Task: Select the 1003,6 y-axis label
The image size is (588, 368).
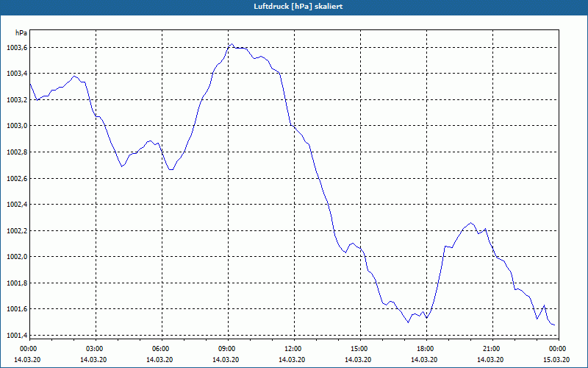Action: 16,47
